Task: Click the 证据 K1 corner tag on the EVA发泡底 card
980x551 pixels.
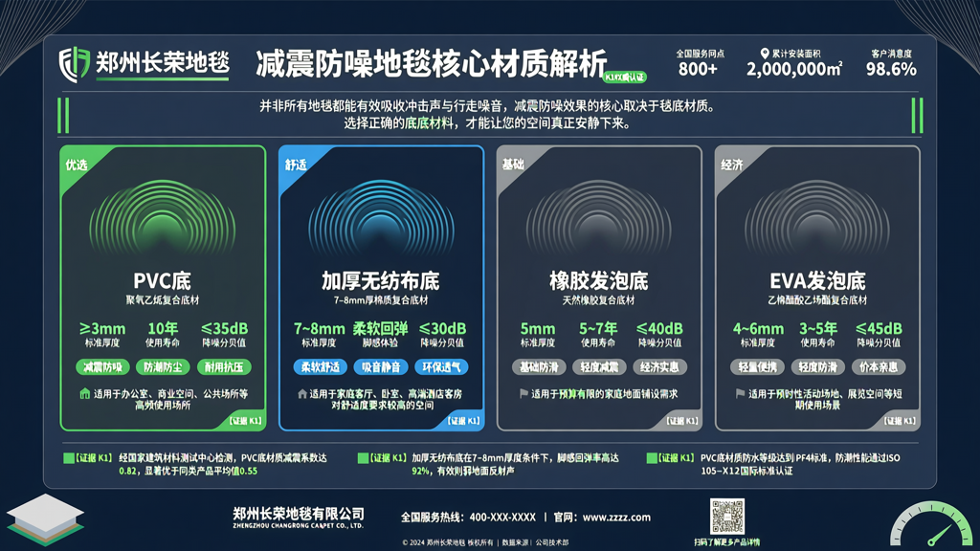Action: point(900,421)
